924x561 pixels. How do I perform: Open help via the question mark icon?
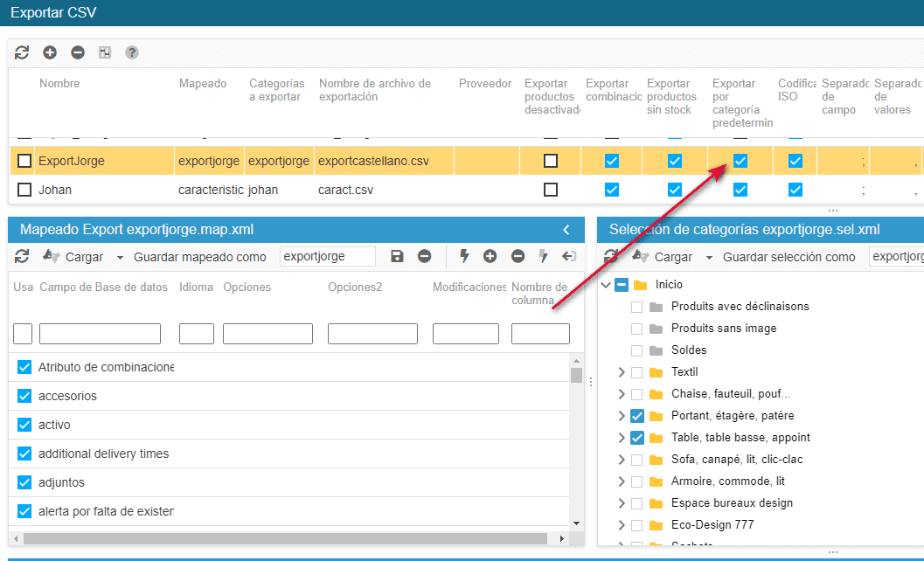(x=132, y=52)
